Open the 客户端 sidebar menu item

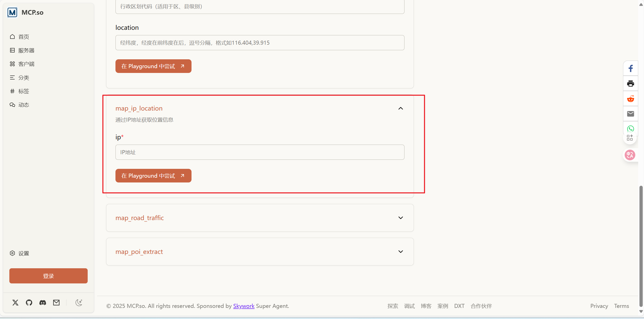(26, 64)
